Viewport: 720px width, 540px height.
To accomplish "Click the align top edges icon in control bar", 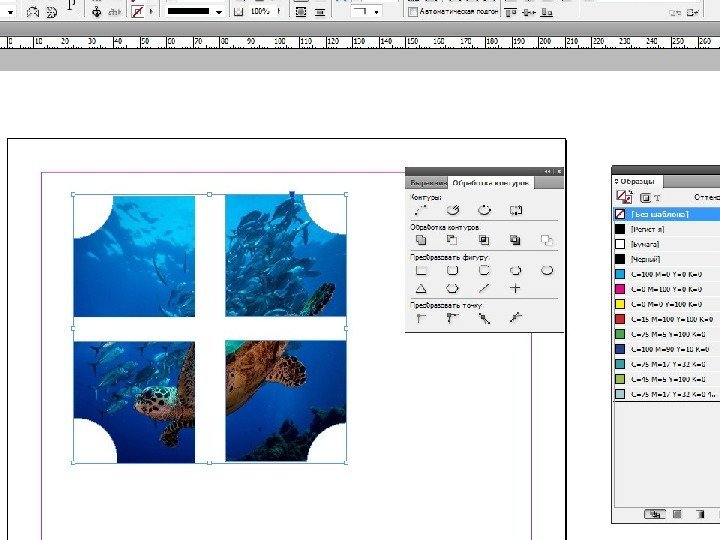I will tap(510, 12).
